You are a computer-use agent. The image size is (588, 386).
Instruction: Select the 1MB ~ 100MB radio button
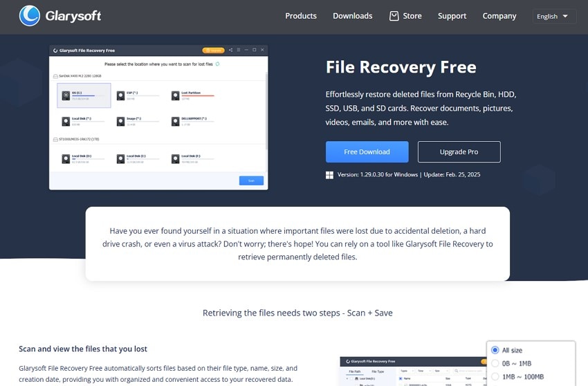click(495, 376)
